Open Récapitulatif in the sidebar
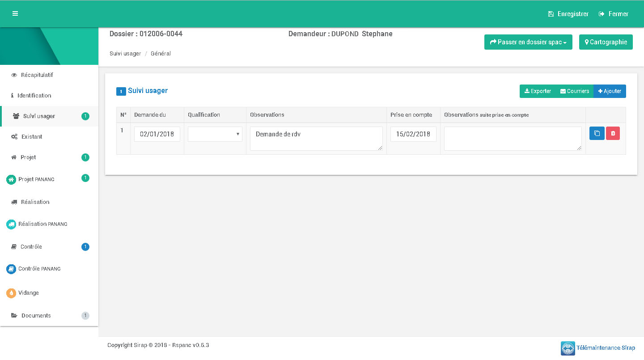The height and width of the screenshot is (360, 644). [49, 75]
